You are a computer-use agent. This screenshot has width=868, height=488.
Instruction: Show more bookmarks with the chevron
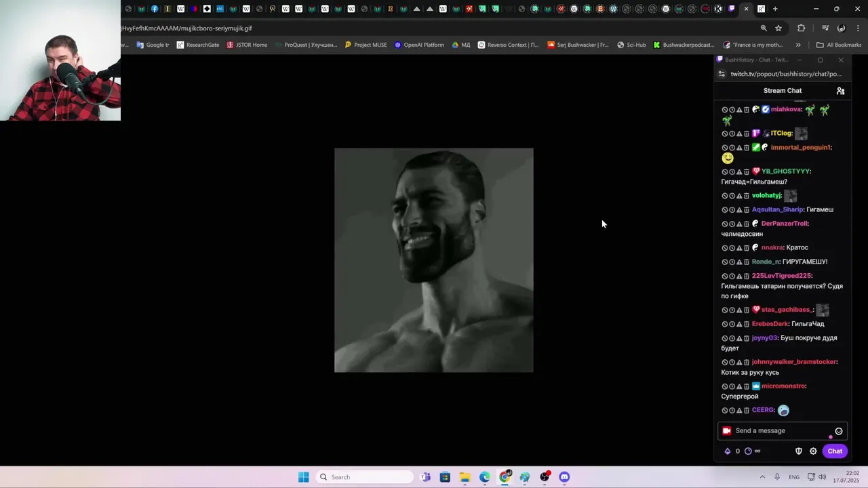[x=798, y=45]
